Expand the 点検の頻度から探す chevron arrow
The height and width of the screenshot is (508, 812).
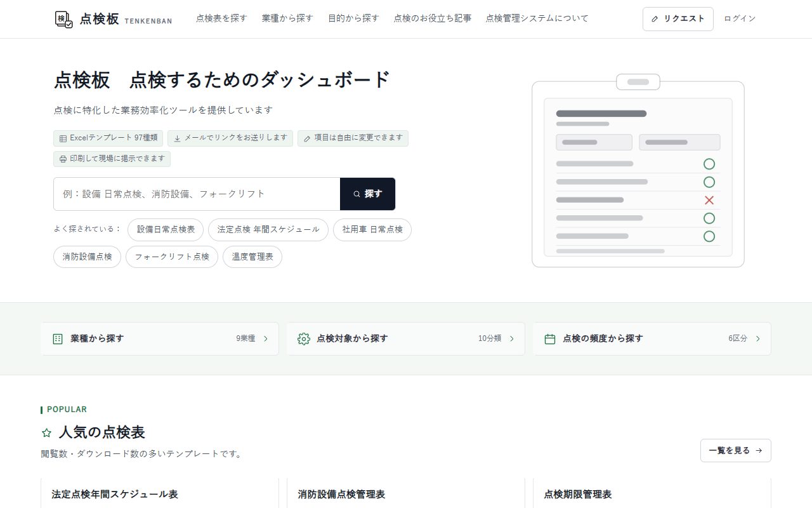coord(758,339)
